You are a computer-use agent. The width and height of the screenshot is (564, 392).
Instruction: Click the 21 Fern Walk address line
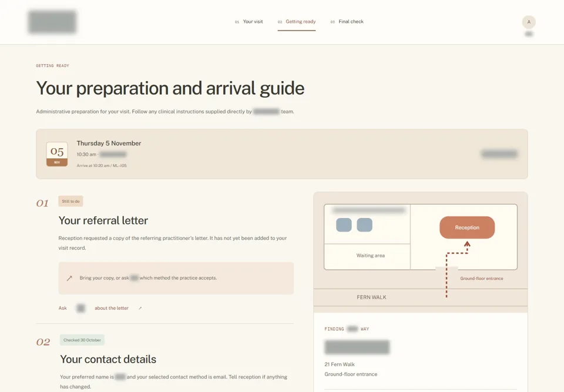point(340,364)
